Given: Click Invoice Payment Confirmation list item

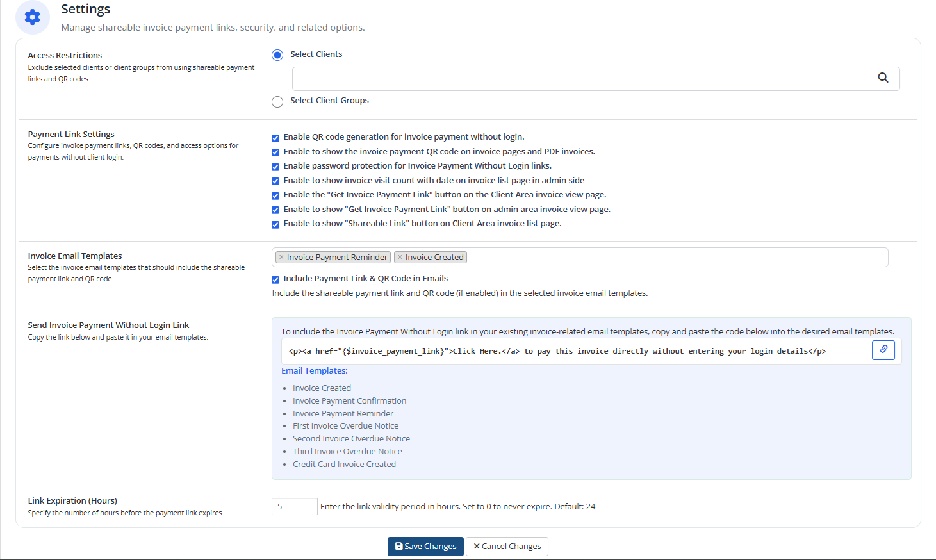Looking at the screenshot, I should pyautogui.click(x=349, y=400).
